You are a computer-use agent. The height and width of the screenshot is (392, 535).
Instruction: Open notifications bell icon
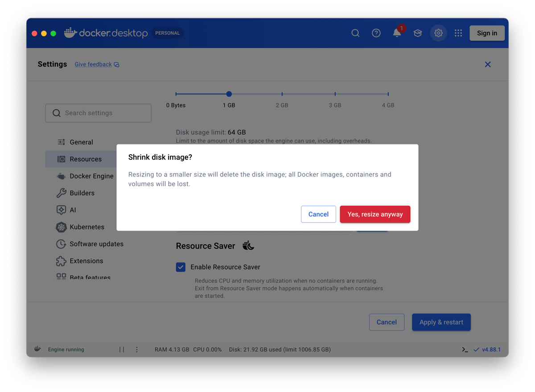point(397,33)
